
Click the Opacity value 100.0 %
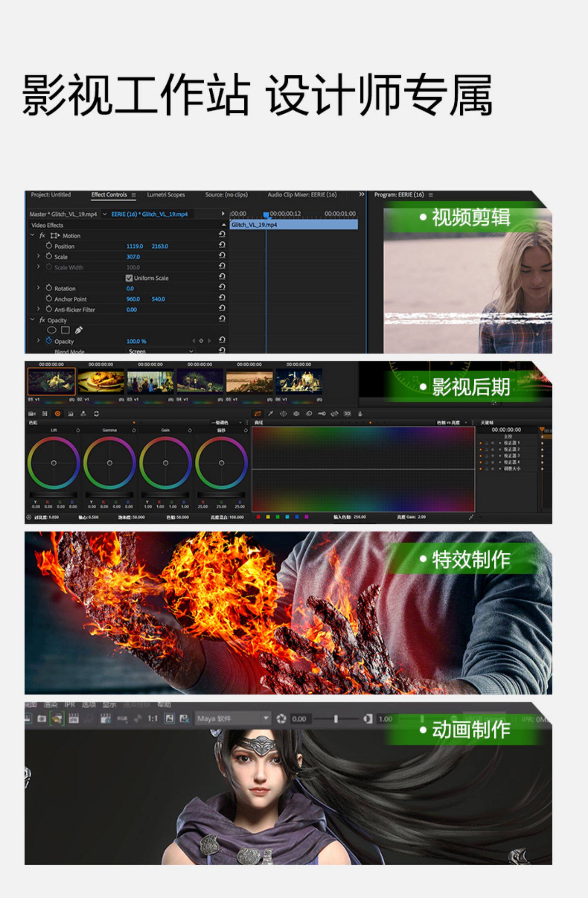point(136,342)
